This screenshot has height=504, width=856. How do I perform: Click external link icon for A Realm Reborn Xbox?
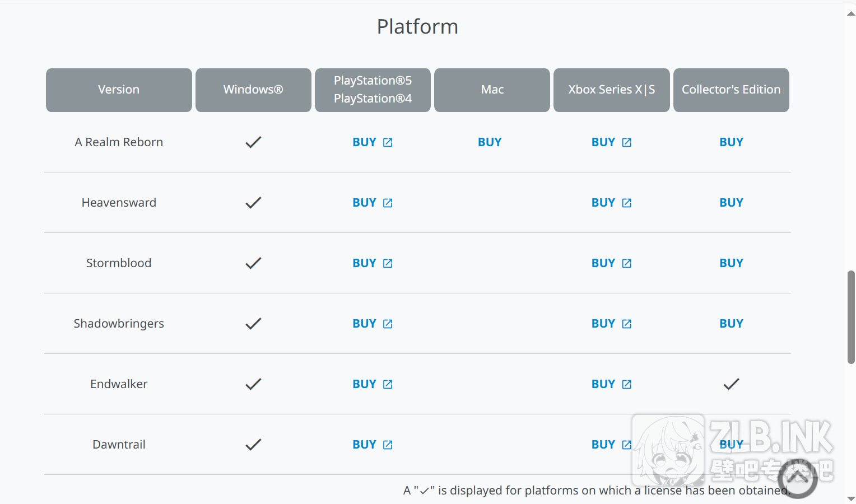(626, 143)
